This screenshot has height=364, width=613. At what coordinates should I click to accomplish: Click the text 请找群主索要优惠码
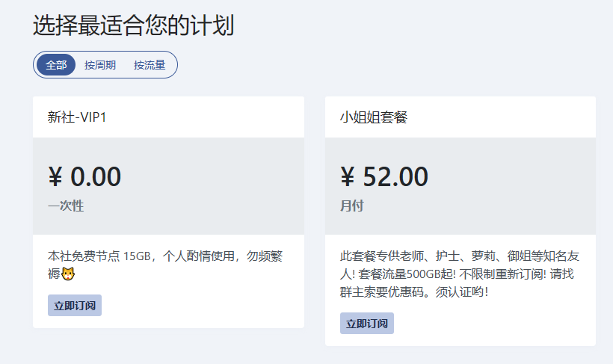(x=460, y=283)
